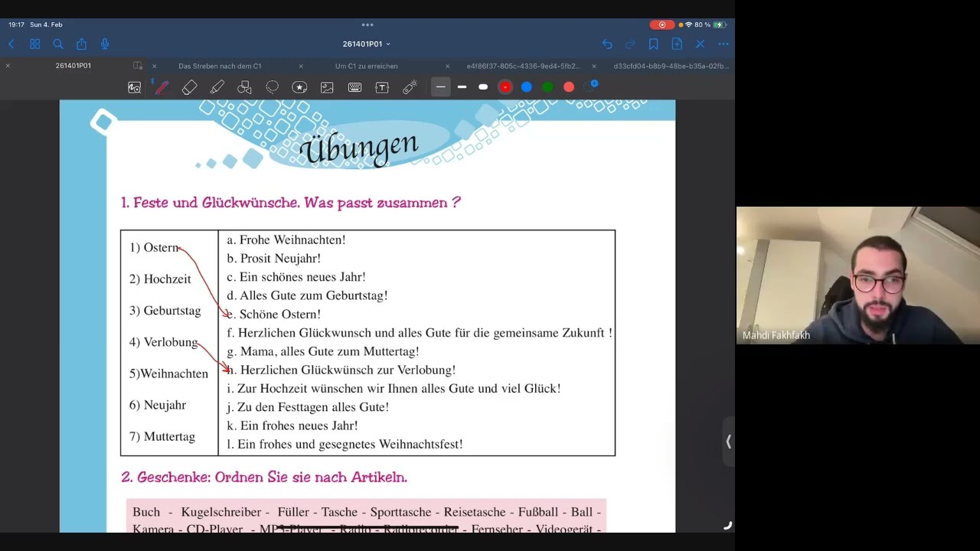
Task: Expand the side panel arrow on right edge
Action: click(x=728, y=442)
